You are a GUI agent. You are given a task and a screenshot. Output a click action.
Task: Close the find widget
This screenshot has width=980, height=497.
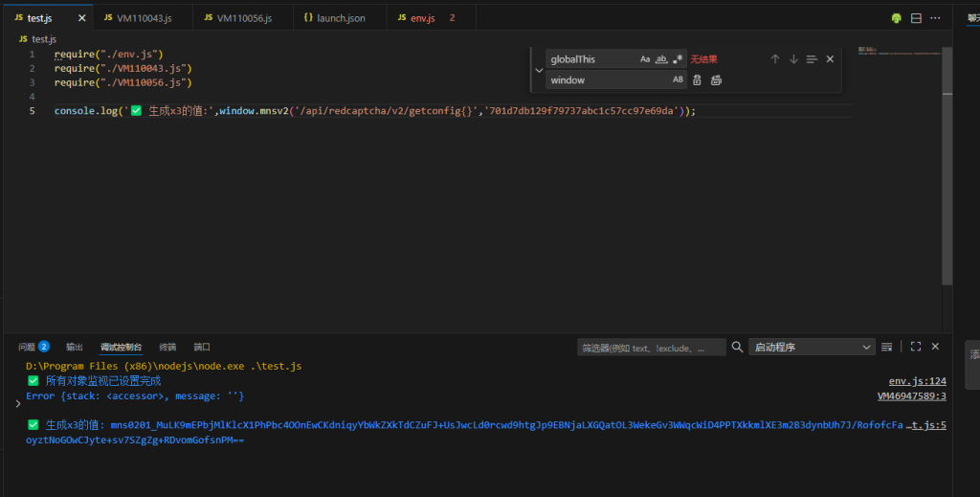click(x=830, y=59)
